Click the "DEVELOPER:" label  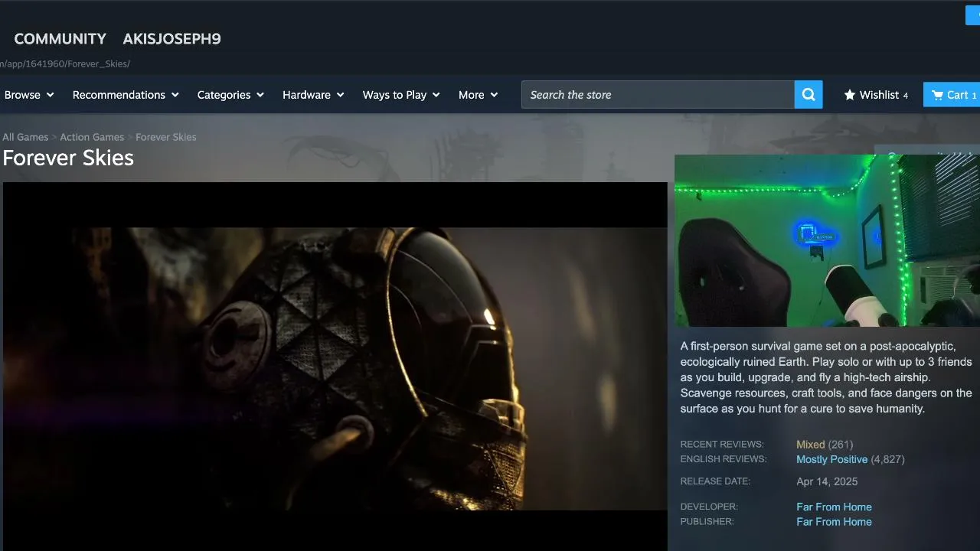click(x=709, y=507)
